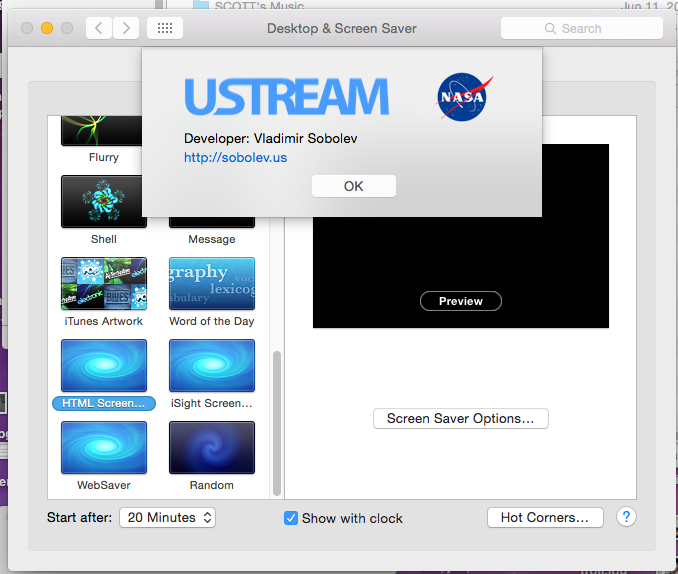Go back with the left arrow button

[99, 29]
